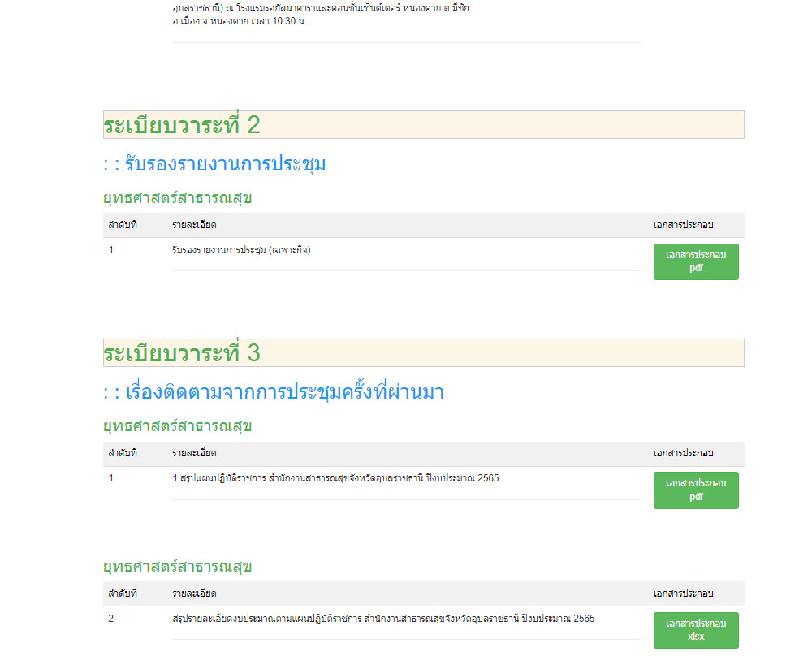Click ลำดับที่ column header in ระเบียบวาระที่ 2 table

click(123, 225)
